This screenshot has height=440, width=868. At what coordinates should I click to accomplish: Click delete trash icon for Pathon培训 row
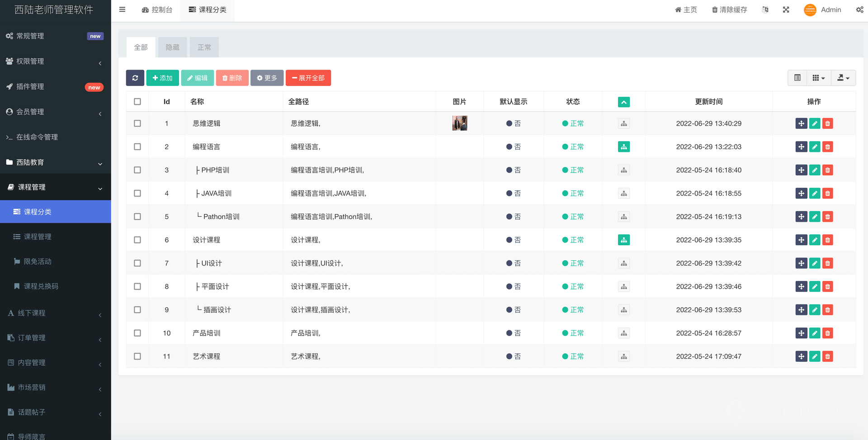(x=828, y=217)
